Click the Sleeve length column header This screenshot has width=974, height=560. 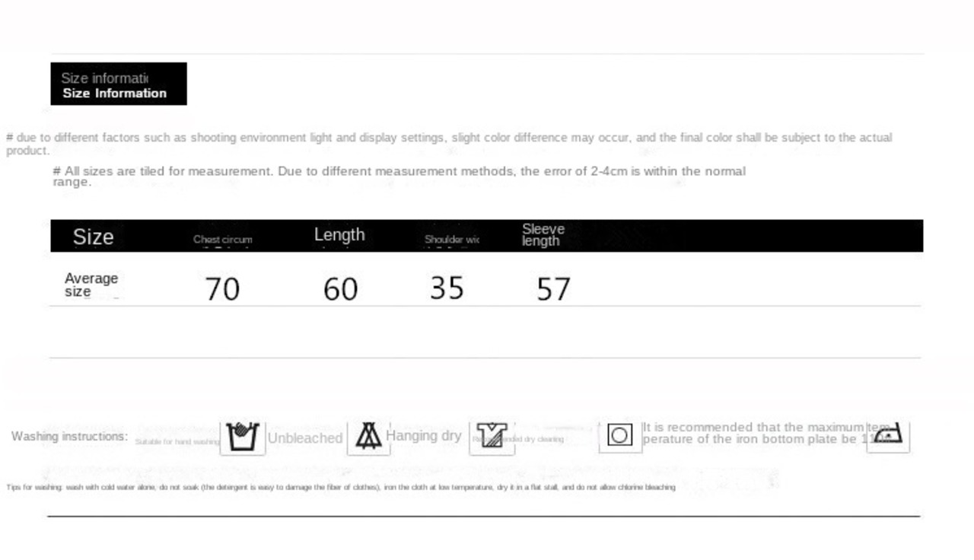click(x=543, y=235)
